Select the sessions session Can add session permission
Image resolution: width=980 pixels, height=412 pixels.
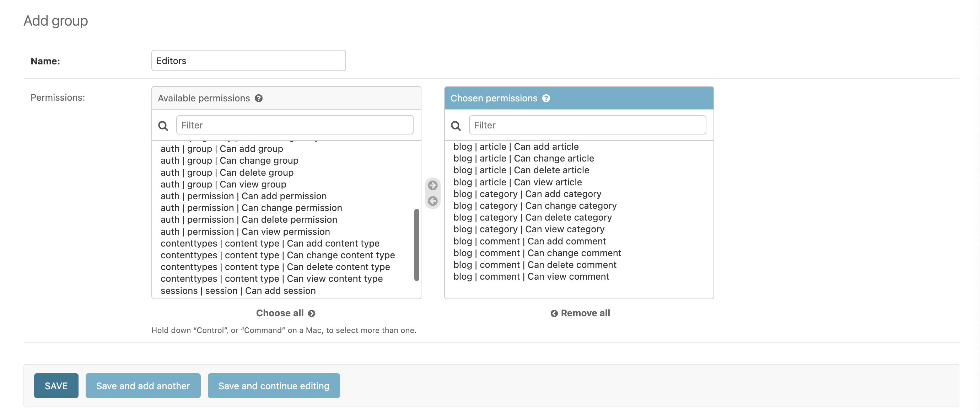click(x=238, y=291)
